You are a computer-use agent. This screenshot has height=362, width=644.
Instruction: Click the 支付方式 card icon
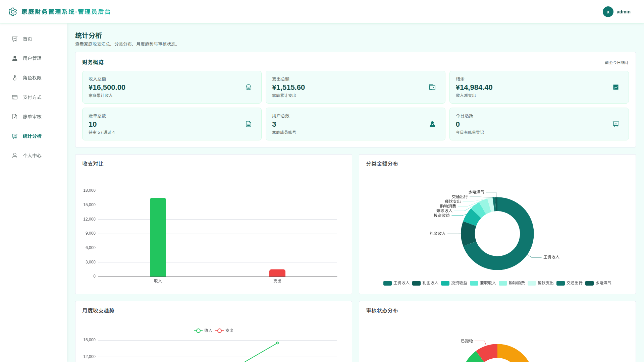tap(15, 97)
